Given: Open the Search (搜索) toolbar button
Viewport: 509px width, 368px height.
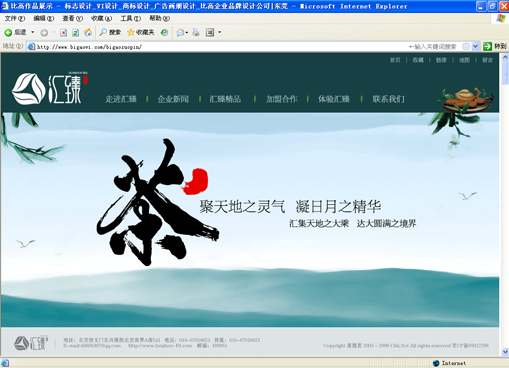Looking at the screenshot, I should pos(110,32).
